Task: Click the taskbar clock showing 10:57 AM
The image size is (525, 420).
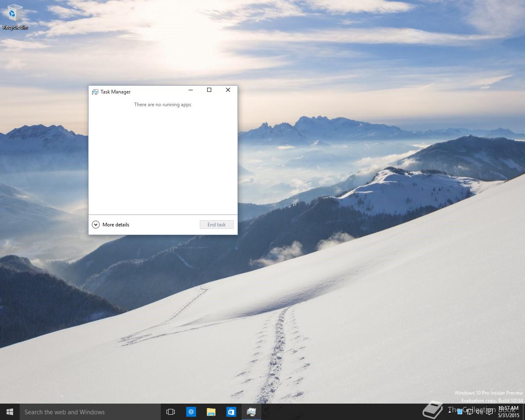Action: 509,412
